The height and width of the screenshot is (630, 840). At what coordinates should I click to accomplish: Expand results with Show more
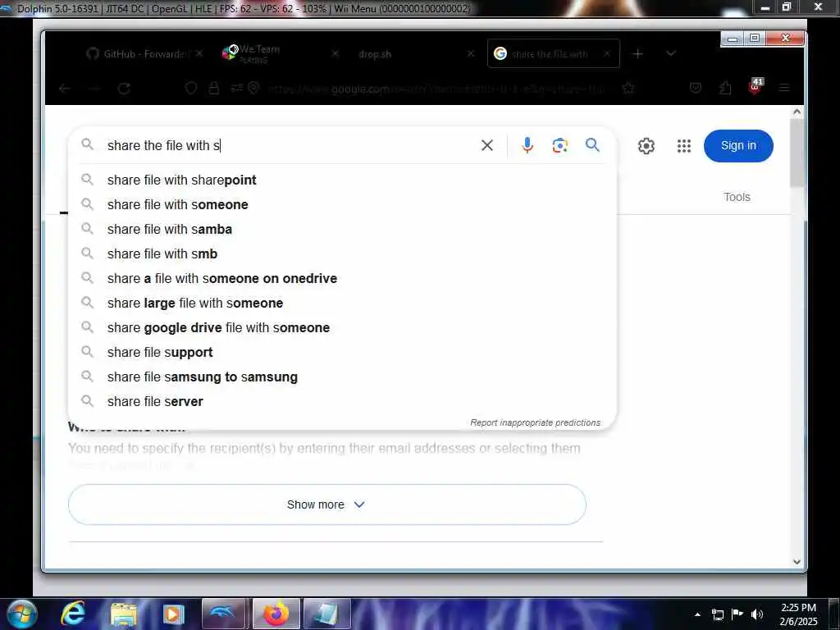[326, 504]
